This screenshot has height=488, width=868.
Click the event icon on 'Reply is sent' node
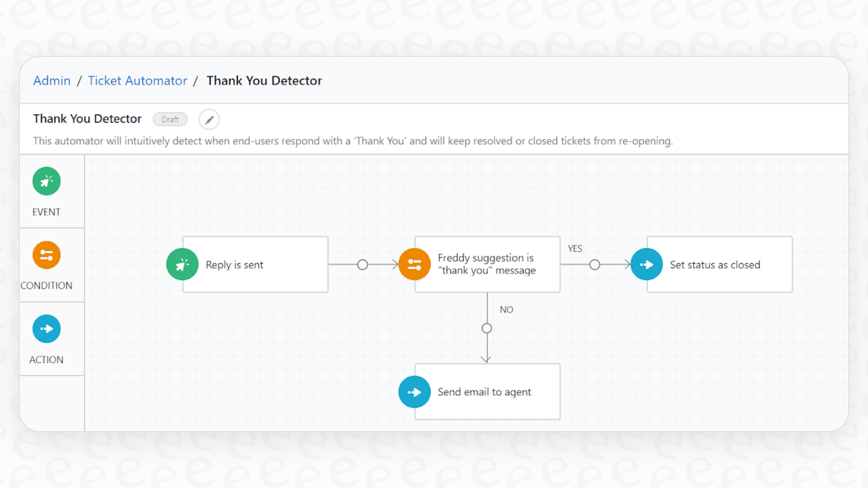182,264
